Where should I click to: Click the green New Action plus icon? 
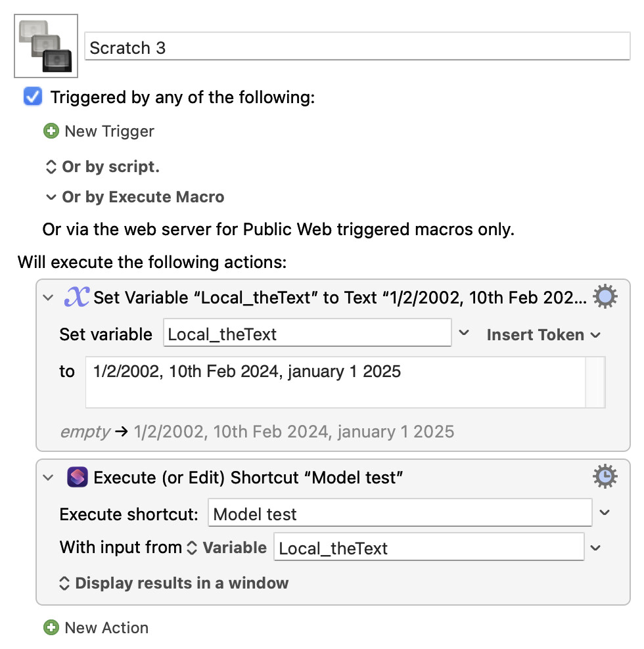(51, 627)
